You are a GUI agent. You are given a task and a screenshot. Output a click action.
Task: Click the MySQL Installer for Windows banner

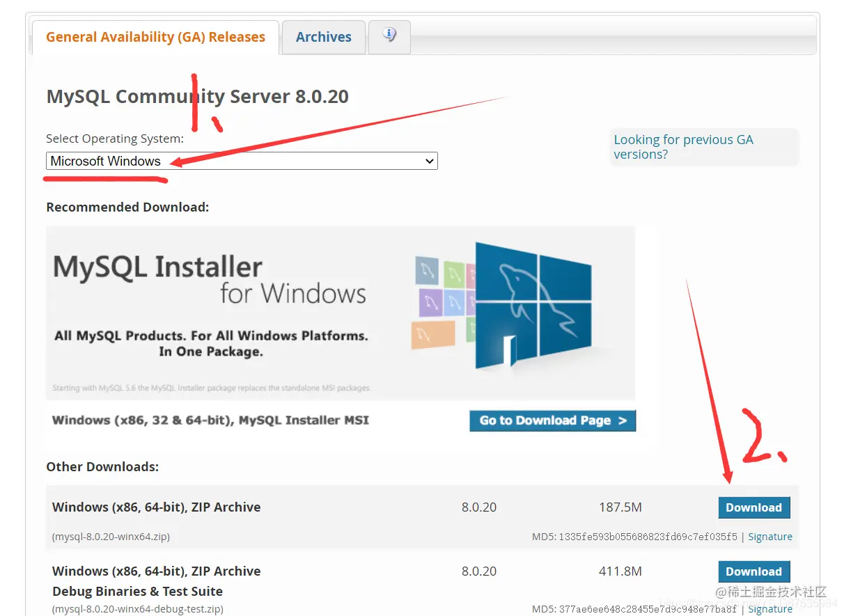pyautogui.click(x=341, y=313)
